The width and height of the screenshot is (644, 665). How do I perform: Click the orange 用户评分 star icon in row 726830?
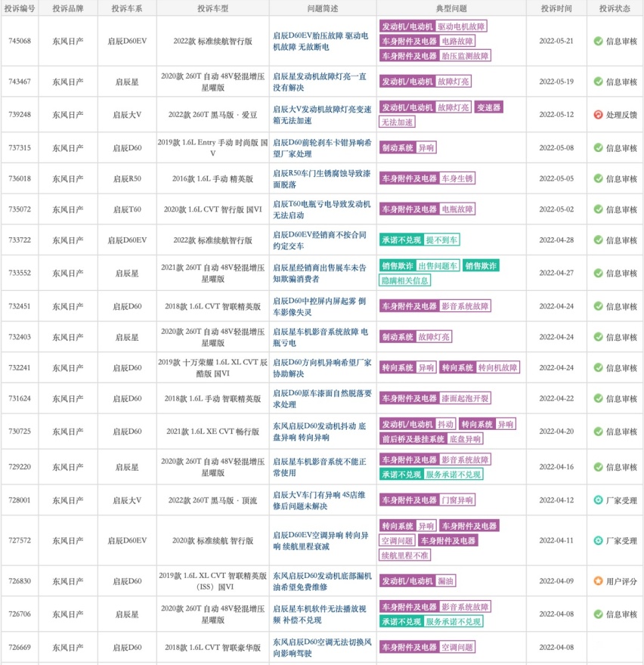click(598, 581)
